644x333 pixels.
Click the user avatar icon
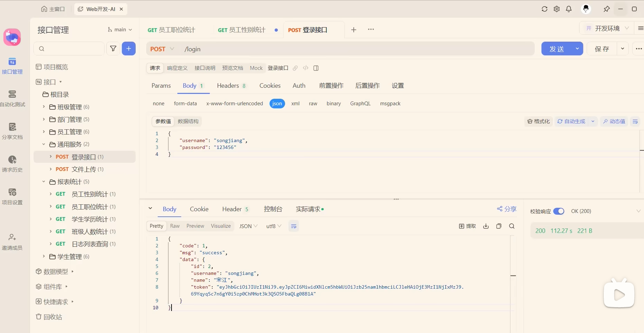point(586,9)
